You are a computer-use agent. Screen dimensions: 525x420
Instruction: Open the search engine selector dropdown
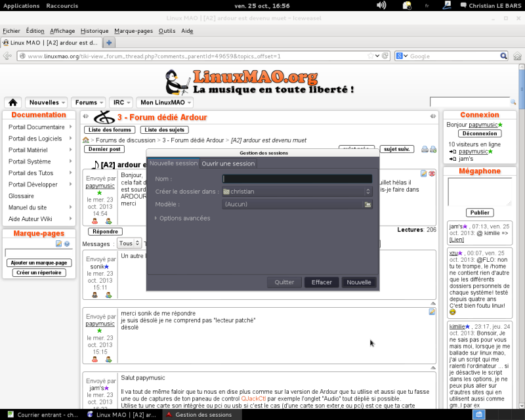402,56
